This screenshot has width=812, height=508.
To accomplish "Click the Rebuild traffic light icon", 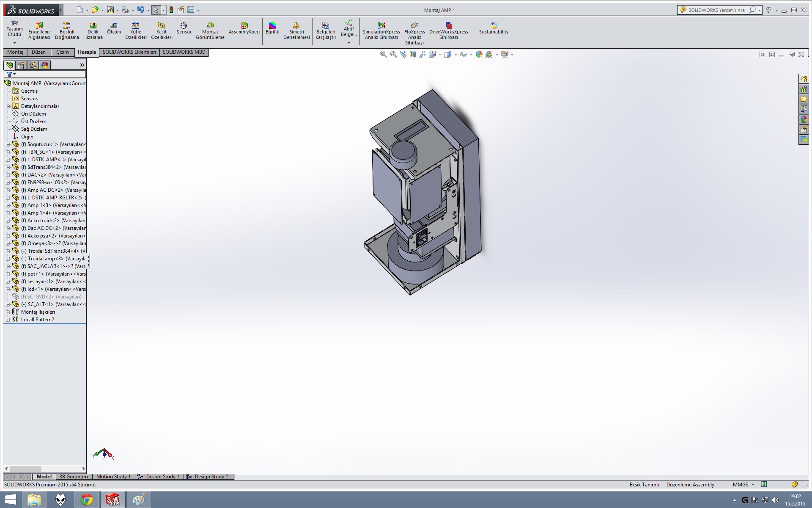I will tap(171, 10).
